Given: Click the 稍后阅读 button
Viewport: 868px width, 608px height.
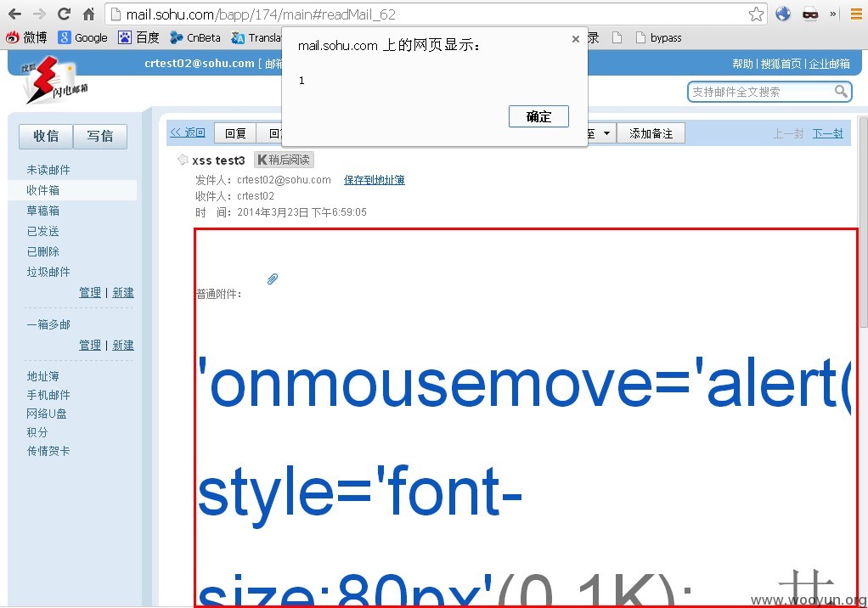Looking at the screenshot, I should click(x=284, y=160).
